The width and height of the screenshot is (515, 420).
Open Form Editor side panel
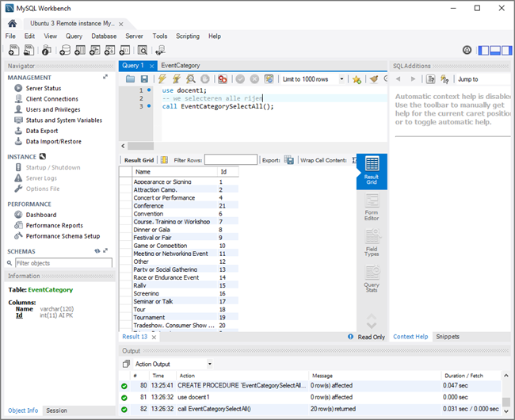pos(372,207)
